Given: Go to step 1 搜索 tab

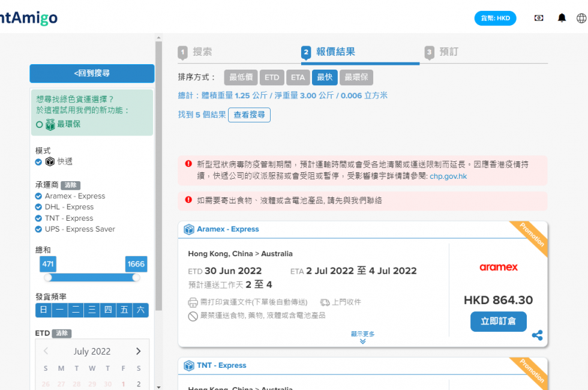Looking at the screenshot, I should (x=195, y=52).
